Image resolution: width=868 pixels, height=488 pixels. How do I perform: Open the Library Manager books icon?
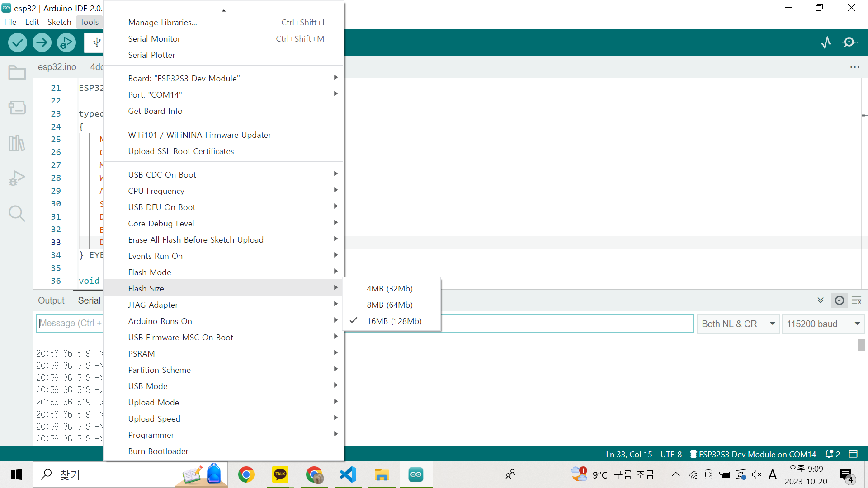click(17, 143)
